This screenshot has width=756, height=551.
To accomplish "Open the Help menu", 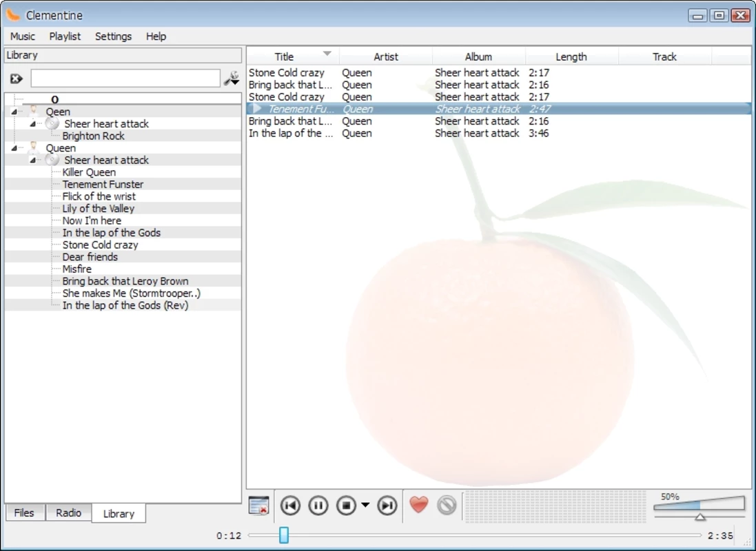I will point(156,36).
